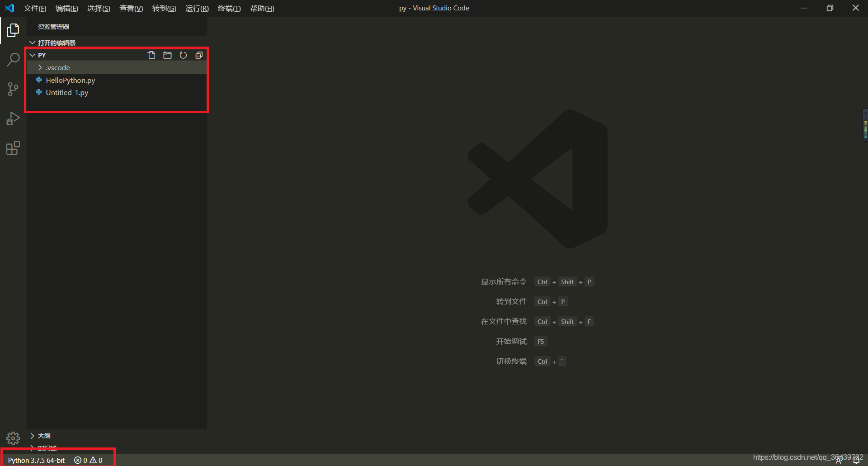Image resolution: width=868 pixels, height=466 pixels.
Task: Minimize the VS Code window
Action: (804, 8)
